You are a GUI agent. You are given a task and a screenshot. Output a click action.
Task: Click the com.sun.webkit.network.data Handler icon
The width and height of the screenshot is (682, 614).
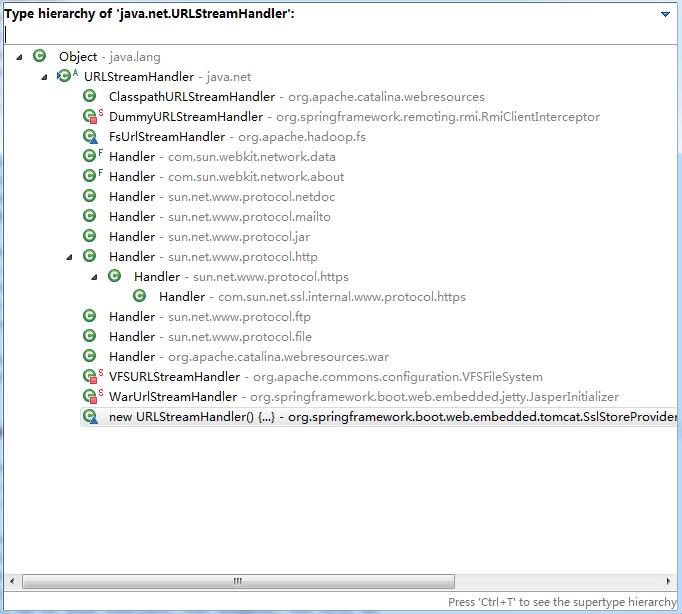click(x=90, y=157)
